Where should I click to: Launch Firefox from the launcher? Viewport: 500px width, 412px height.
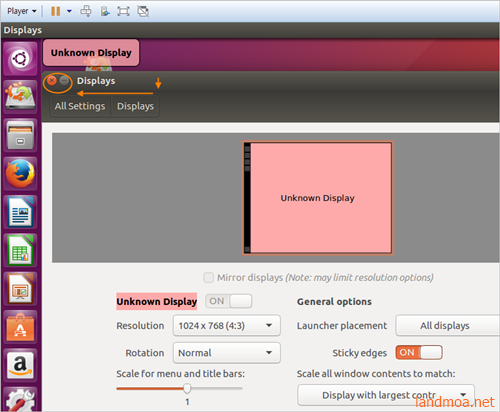coord(20,173)
